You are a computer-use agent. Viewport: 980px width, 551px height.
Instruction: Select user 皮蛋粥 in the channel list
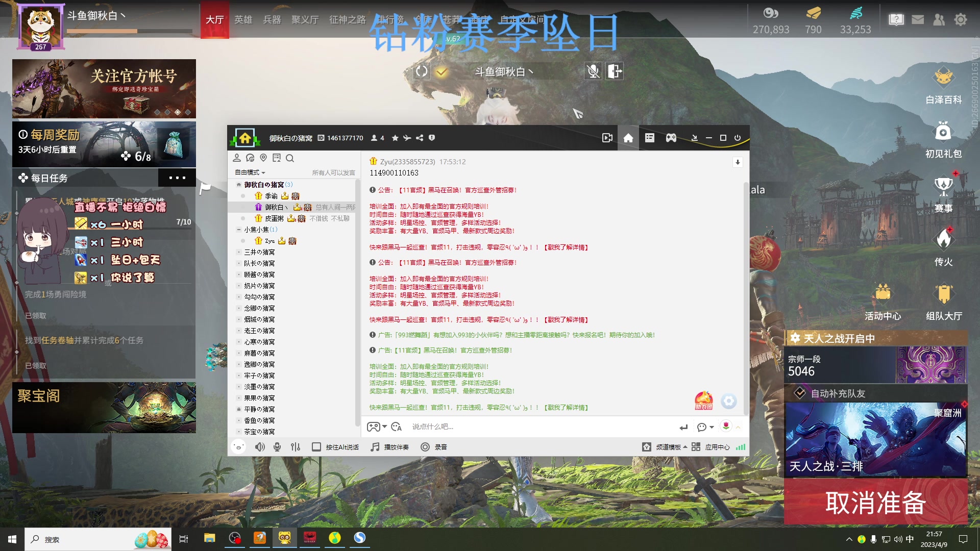(x=274, y=218)
